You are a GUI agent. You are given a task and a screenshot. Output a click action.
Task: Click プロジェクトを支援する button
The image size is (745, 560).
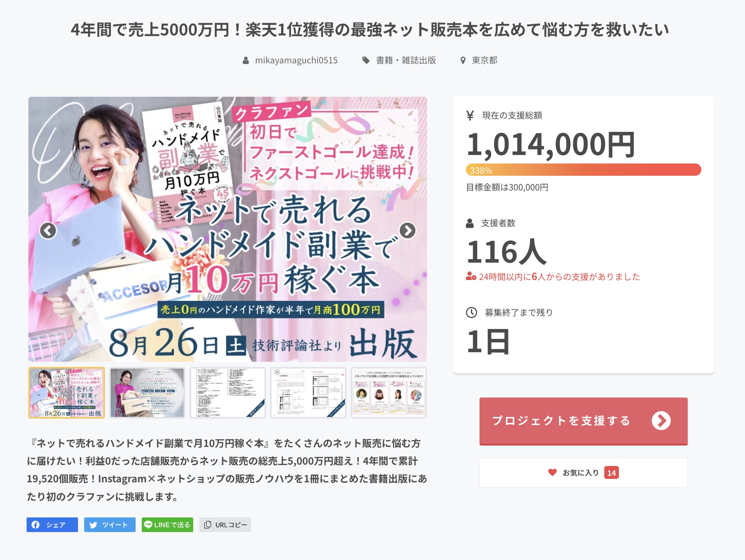[583, 421]
